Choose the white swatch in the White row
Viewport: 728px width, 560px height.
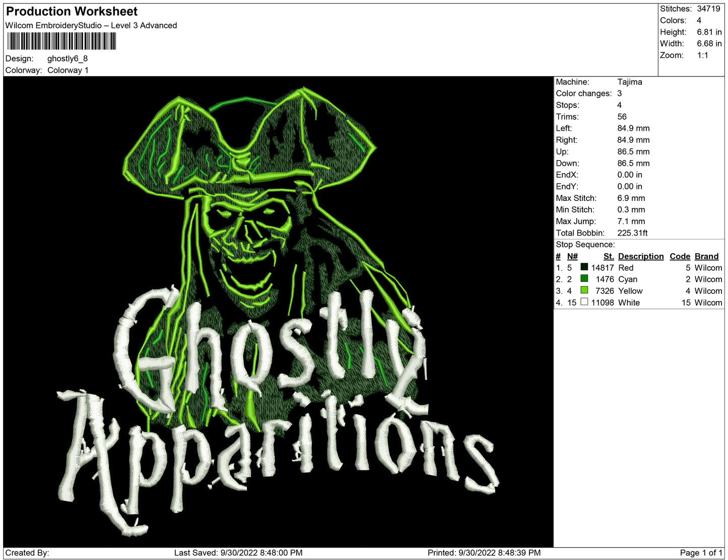584,302
